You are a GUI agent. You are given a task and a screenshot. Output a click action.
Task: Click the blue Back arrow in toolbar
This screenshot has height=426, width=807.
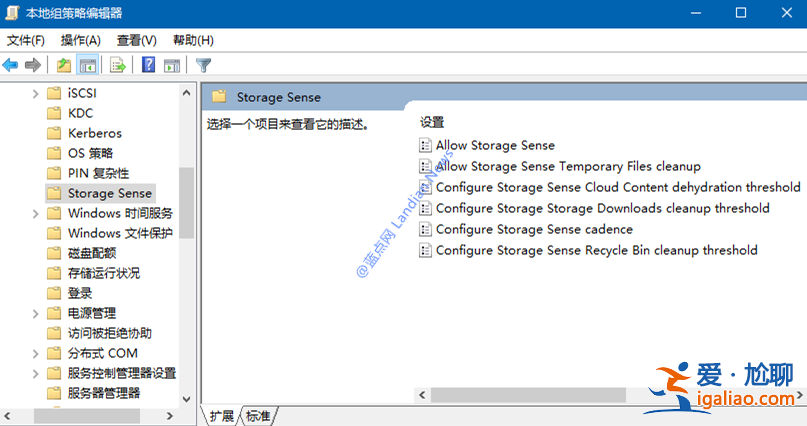point(11,65)
